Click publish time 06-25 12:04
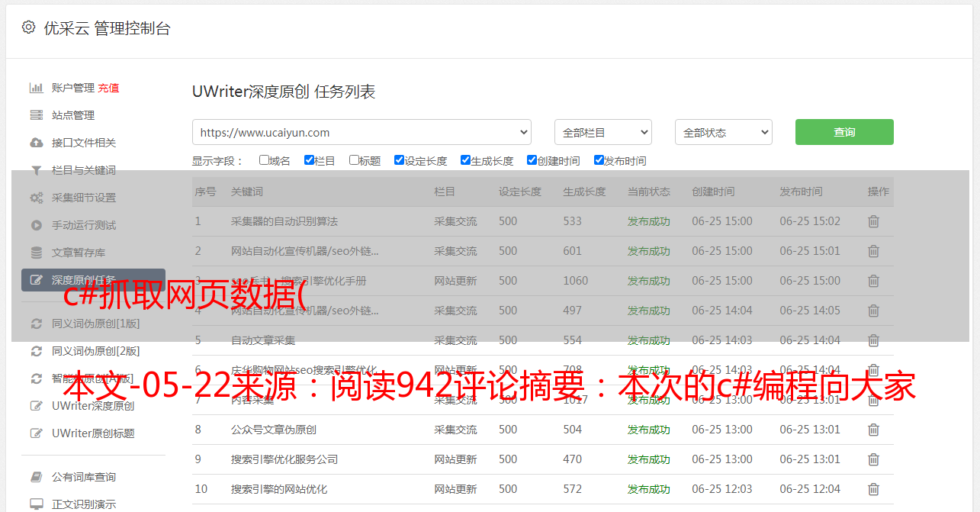This screenshot has height=512, width=980. pos(810,489)
